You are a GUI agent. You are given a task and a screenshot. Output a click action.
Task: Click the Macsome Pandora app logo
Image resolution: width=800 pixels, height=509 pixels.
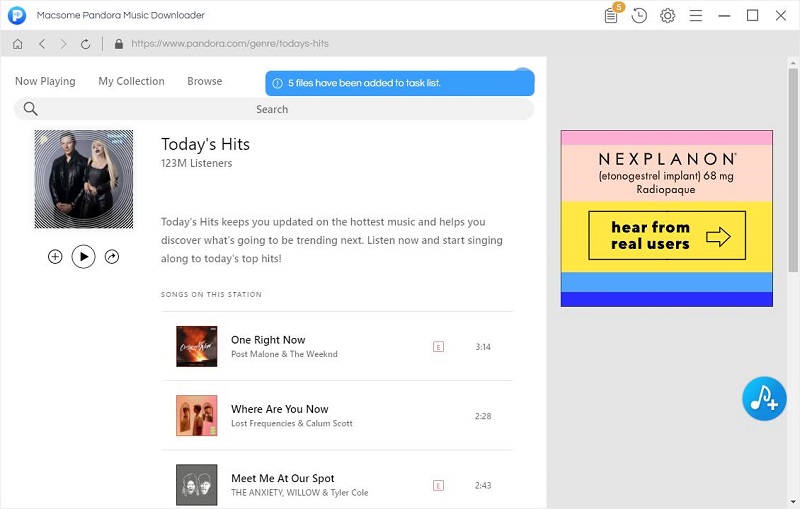17,15
